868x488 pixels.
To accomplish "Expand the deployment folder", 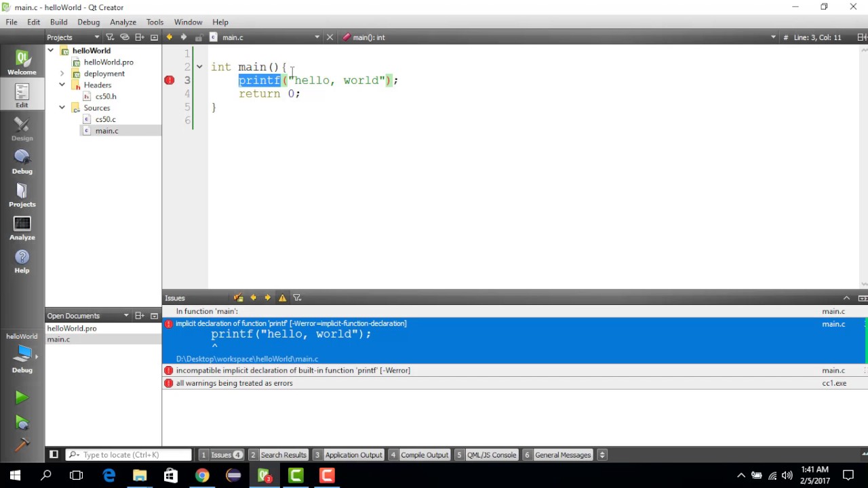I will [62, 73].
